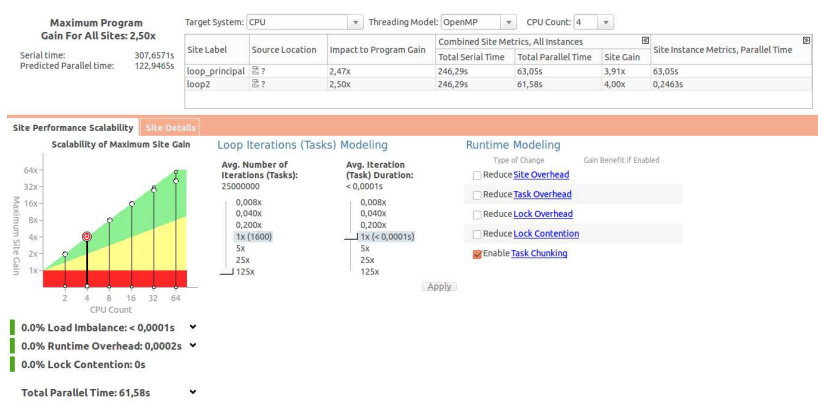Viewport: 822px width, 406px height.
Task: Collapse the Combined Site Metrics column group
Action: tap(645, 40)
